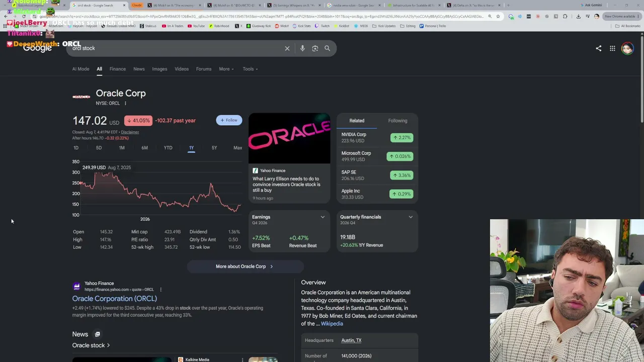Open the Oracle stock news chevron link
This screenshot has height=362, width=644.
coord(91,345)
